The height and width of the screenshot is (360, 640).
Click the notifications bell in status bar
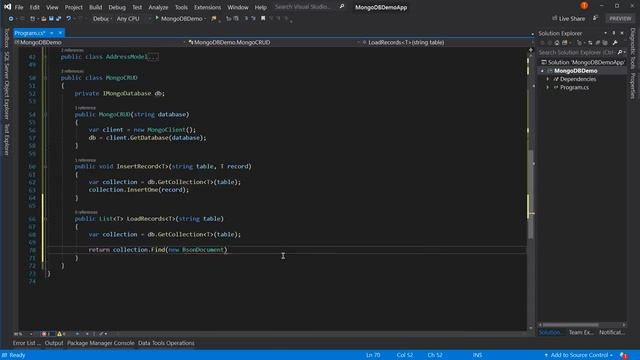pos(624,355)
